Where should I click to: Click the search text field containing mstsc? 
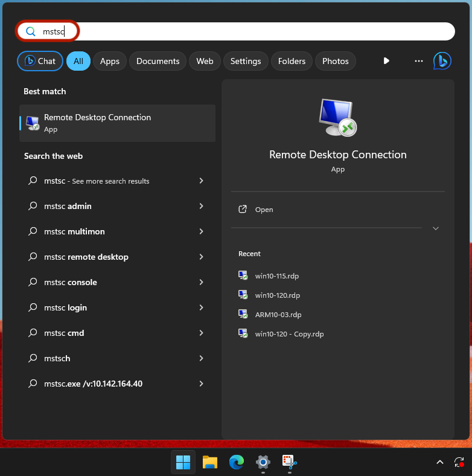(x=236, y=31)
